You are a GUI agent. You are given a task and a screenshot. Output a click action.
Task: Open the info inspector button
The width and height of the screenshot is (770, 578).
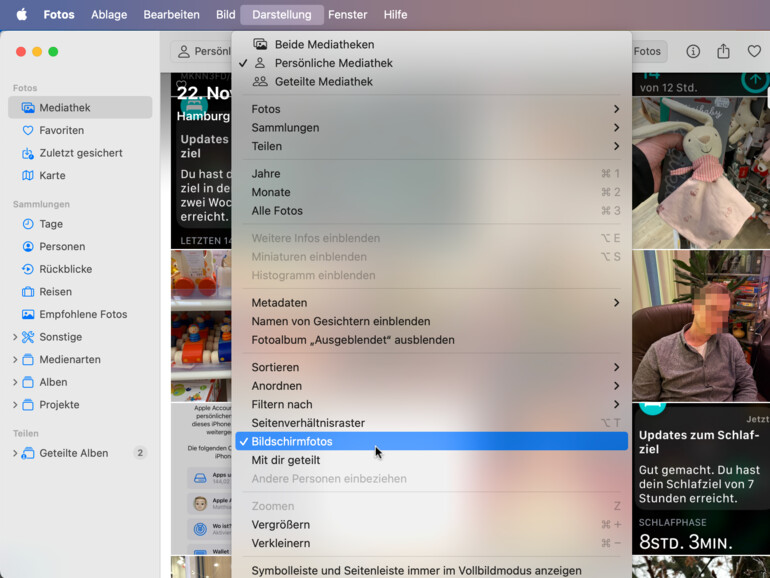(x=693, y=51)
